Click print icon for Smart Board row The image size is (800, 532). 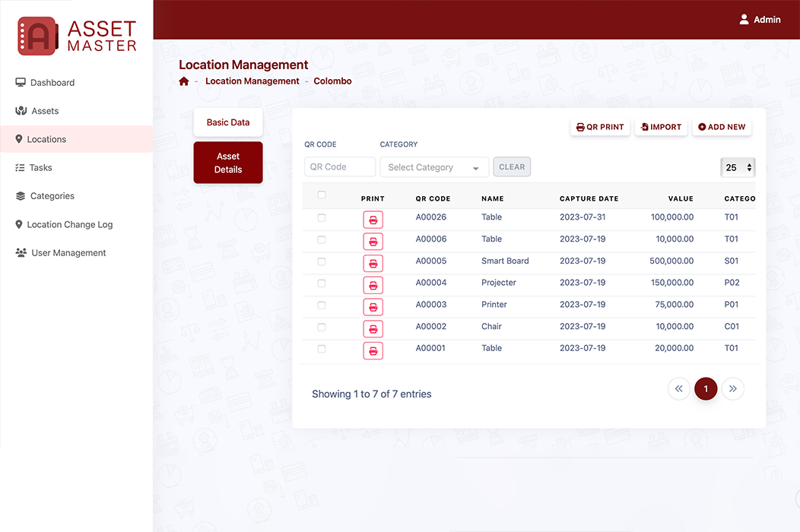[373, 263]
